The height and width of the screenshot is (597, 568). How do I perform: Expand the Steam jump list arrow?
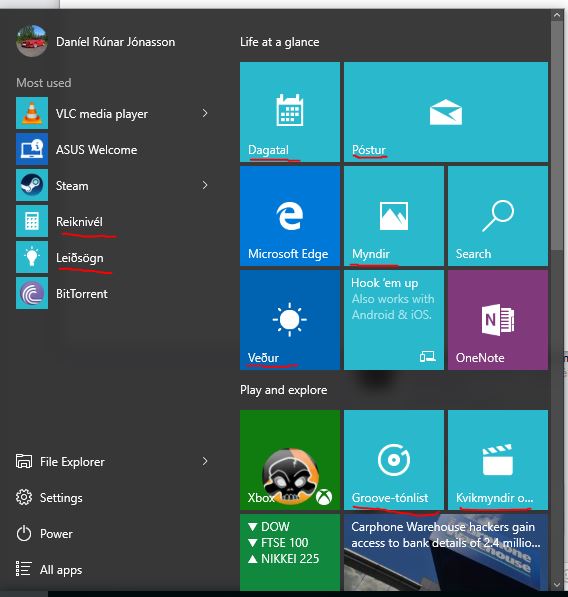tap(205, 185)
